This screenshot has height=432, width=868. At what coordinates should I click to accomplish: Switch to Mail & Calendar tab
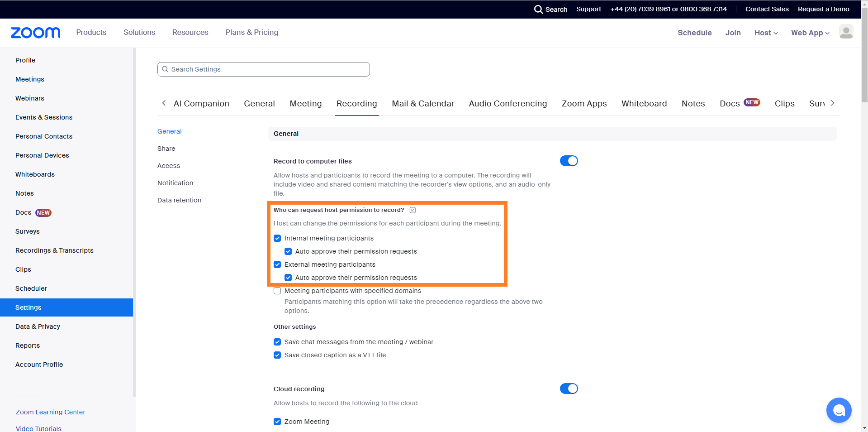(x=423, y=104)
